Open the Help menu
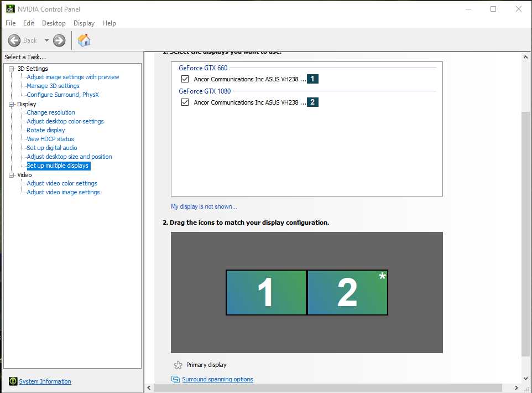 tap(109, 23)
